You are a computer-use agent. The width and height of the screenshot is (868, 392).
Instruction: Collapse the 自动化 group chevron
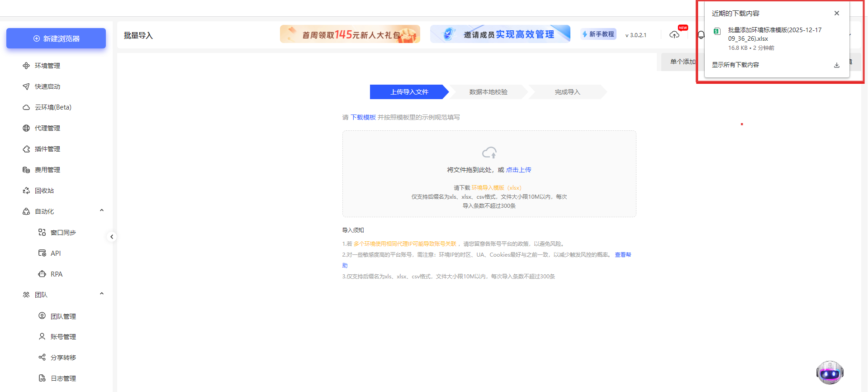coord(102,210)
